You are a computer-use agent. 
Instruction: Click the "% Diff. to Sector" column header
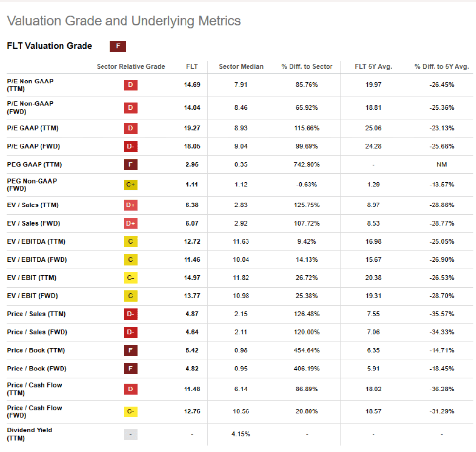tap(307, 67)
